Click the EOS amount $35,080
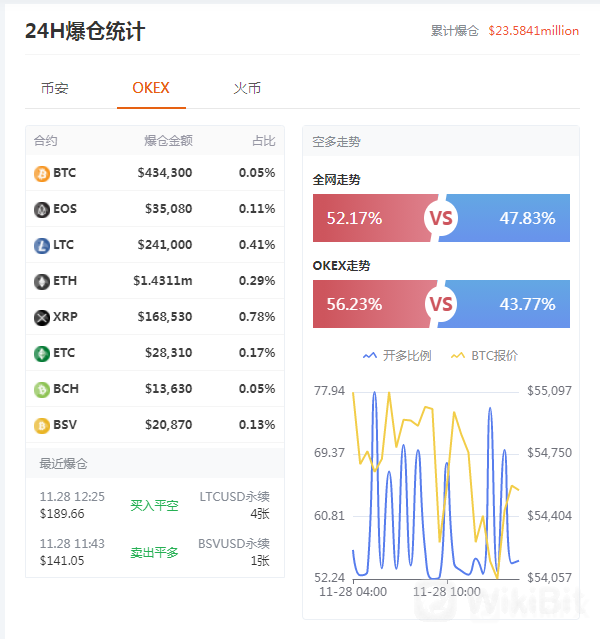 pyautogui.click(x=169, y=209)
